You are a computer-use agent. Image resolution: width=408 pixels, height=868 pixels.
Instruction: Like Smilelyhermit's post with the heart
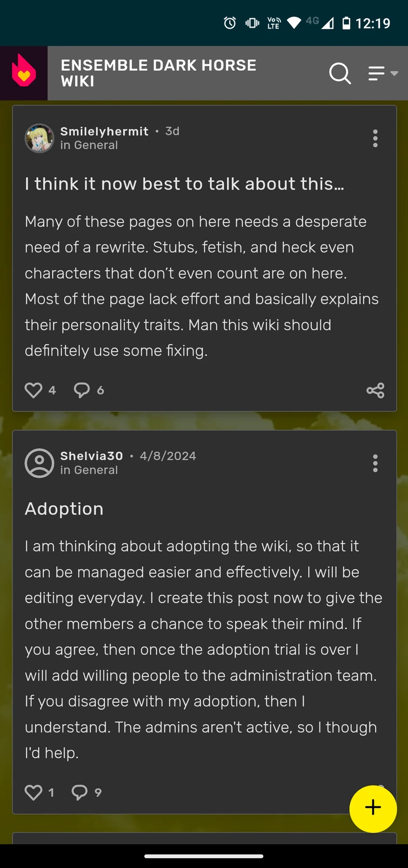[33, 390]
